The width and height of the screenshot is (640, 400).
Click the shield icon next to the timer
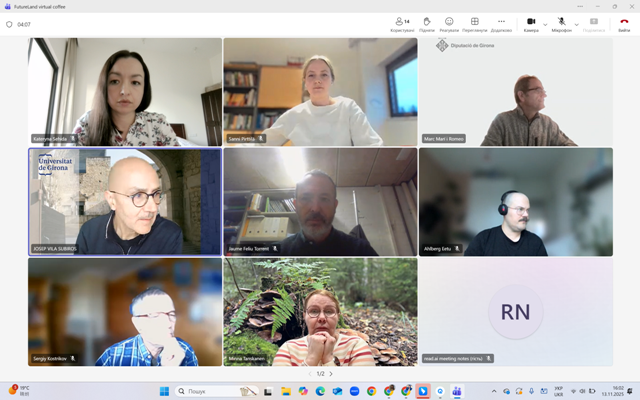coord(9,24)
